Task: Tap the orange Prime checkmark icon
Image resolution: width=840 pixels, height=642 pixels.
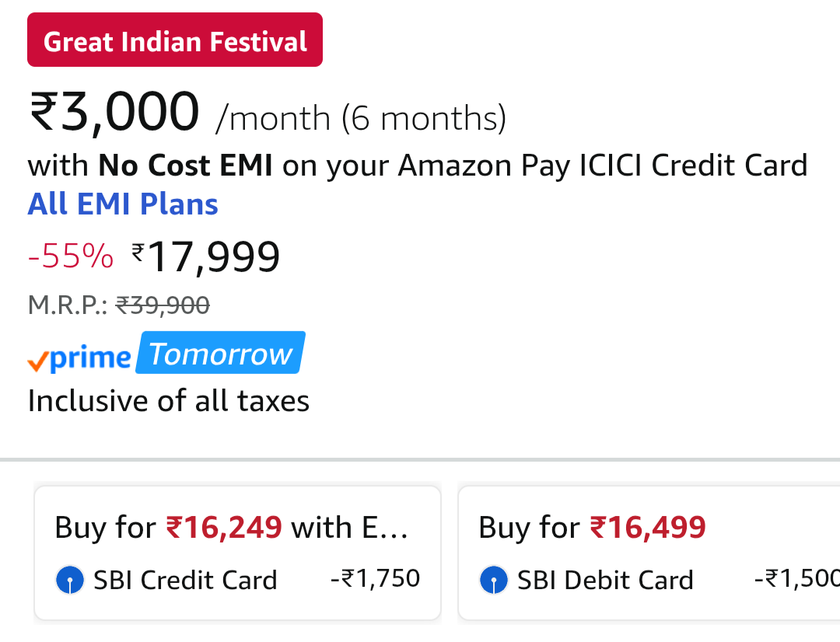Action: 37,361
